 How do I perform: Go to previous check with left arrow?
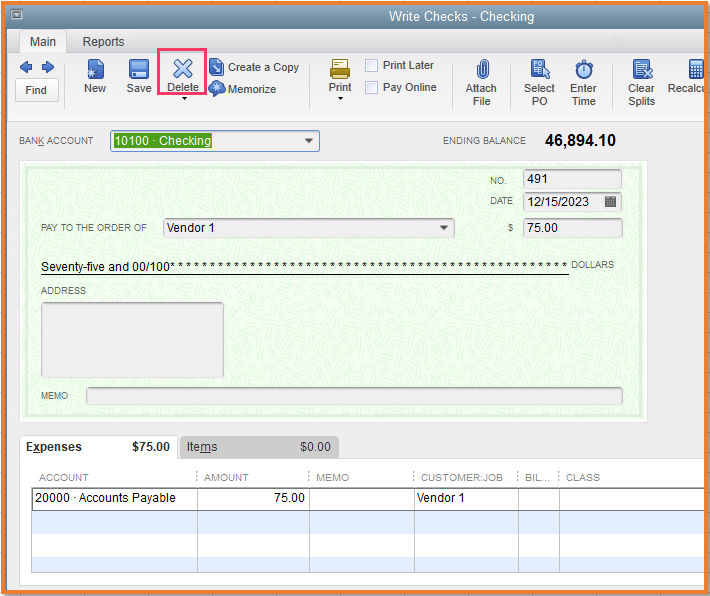(26, 67)
